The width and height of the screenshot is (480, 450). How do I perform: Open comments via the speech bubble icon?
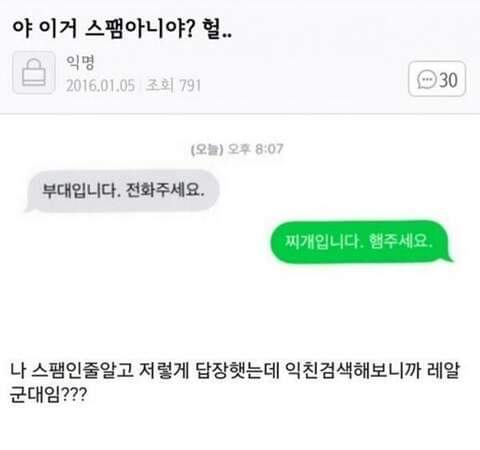click(427, 79)
